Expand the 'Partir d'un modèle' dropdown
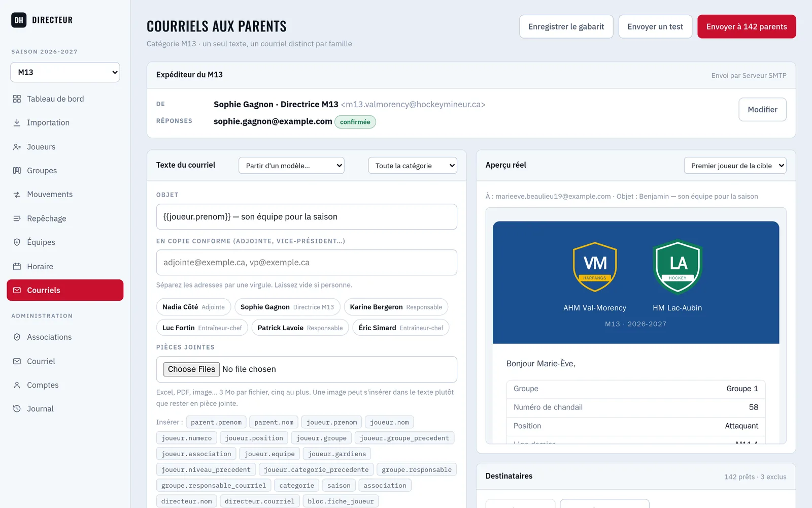This screenshot has width=812, height=508. pos(291,166)
